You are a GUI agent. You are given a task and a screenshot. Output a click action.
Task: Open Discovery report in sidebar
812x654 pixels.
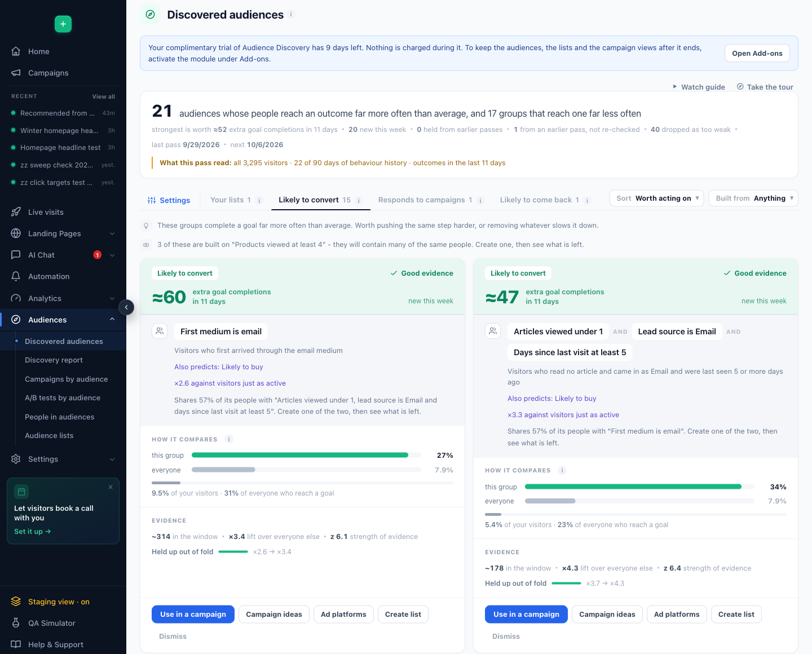click(54, 360)
